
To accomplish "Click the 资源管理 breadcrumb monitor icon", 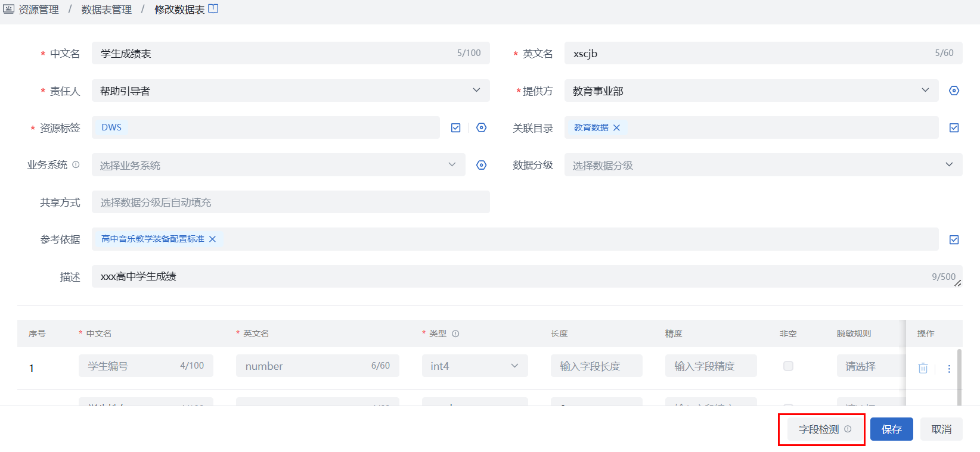I will click(8, 9).
